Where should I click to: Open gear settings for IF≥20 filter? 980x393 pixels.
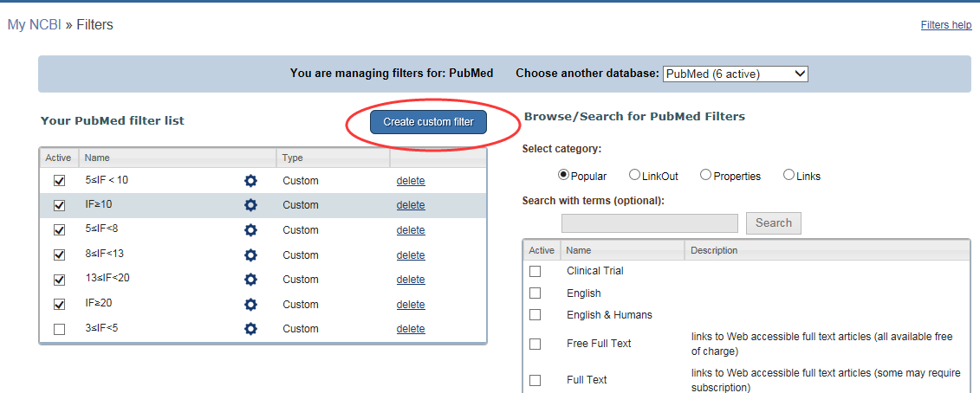pos(250,305)
